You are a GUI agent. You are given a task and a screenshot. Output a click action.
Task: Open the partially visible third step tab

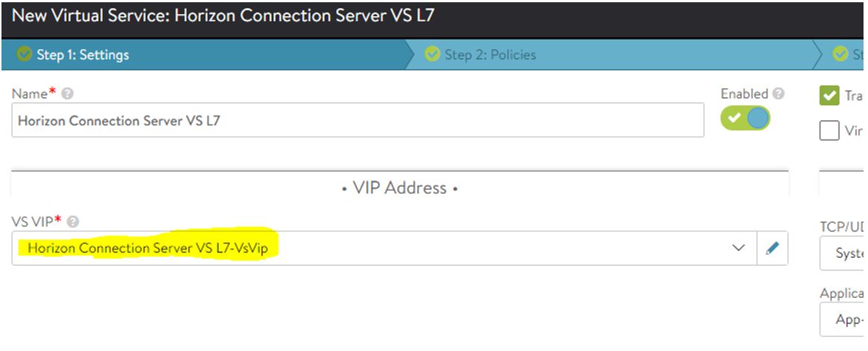pos(844,55)
